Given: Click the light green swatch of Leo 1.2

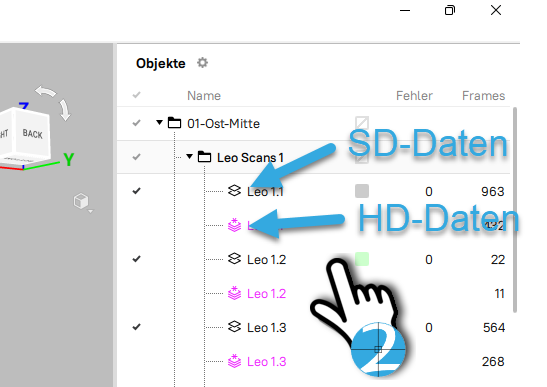Looking at the screenshot, I should (362, 259).
